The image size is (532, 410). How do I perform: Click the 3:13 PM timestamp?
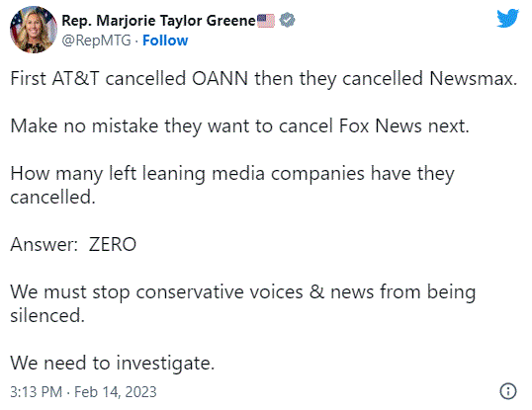pyautogui.click(x=37, y=392)
